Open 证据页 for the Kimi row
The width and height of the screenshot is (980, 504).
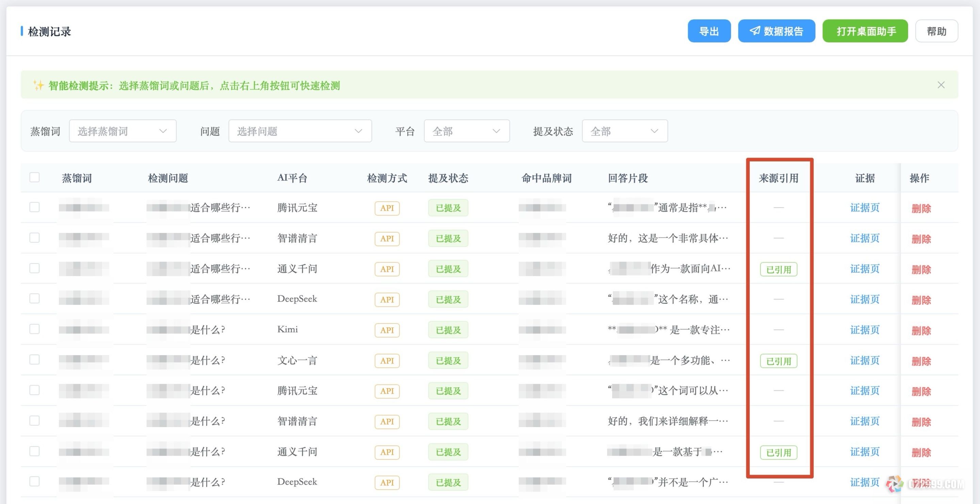(x=864, y=330)
